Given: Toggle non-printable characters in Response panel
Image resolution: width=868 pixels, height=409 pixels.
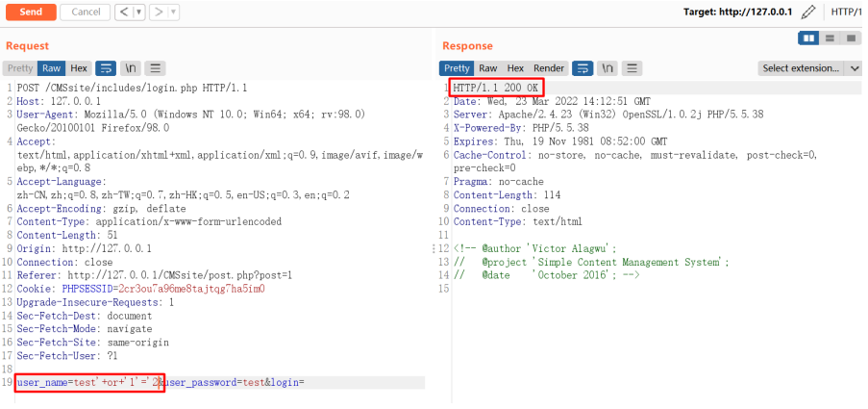Looking at the screenshot, I should [608, 68].
